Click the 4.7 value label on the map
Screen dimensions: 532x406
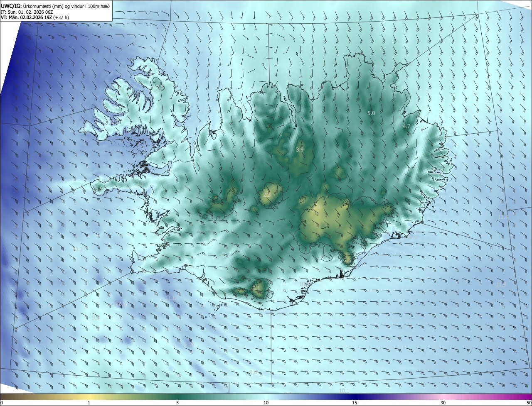pyautogui.click(x=406, y=126)
